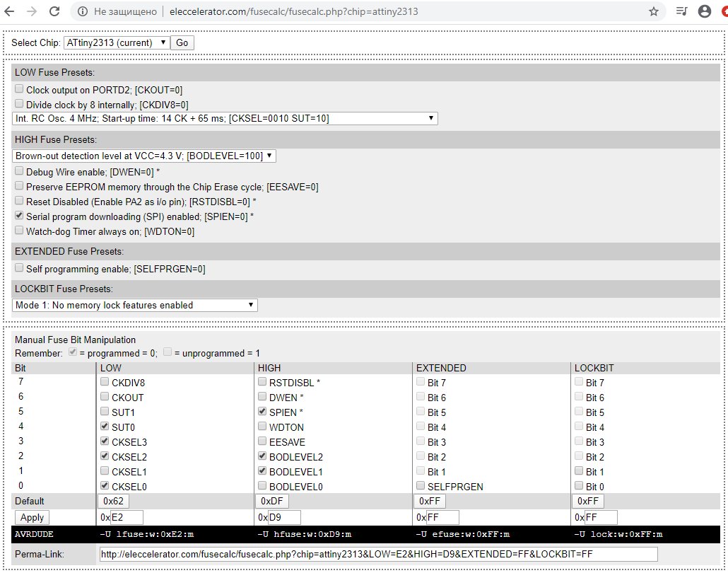Select the Perma-Link URL field
This screenshot has height=573, width=728.
click(x=378, y=555)
